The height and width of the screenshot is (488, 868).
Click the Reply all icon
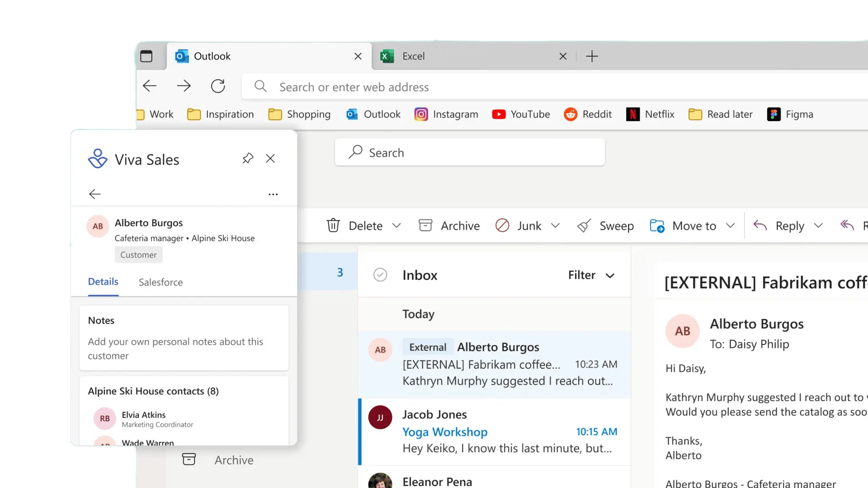(847, 225)
